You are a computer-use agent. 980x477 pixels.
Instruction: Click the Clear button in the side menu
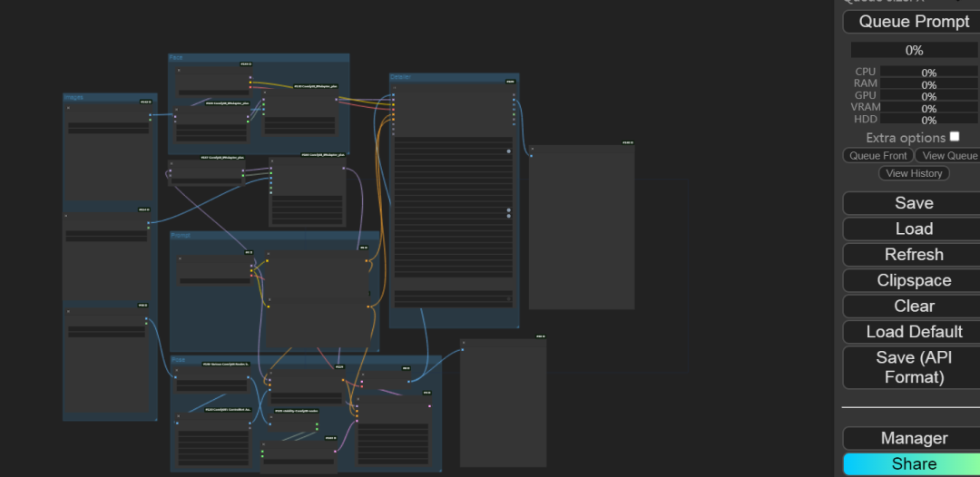(913, 306)
